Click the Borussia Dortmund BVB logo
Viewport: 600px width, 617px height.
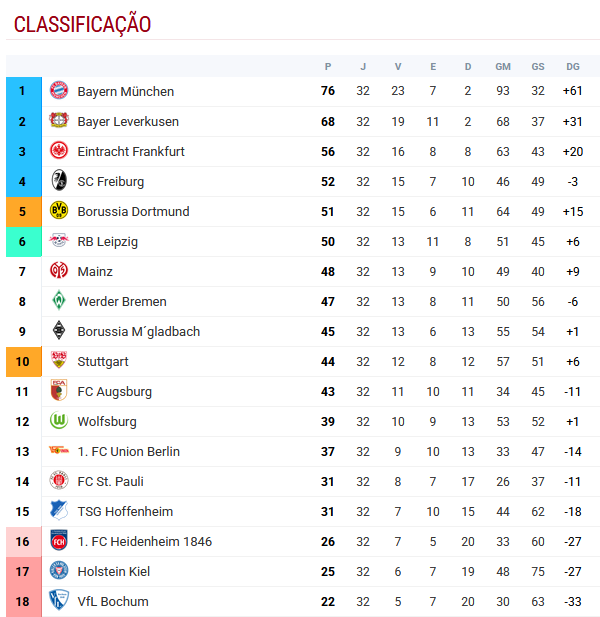[x=59, y=211]
